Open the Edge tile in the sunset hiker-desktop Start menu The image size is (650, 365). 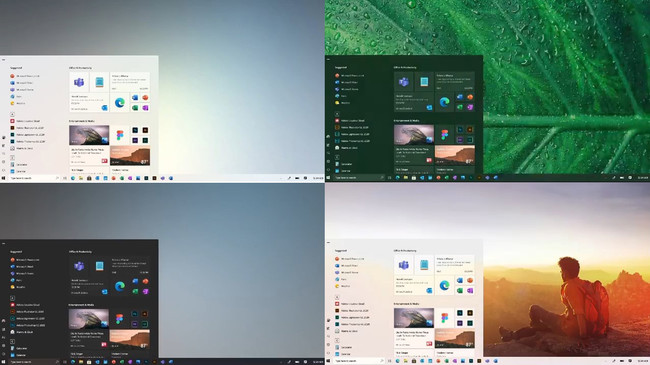pos(444,285)
